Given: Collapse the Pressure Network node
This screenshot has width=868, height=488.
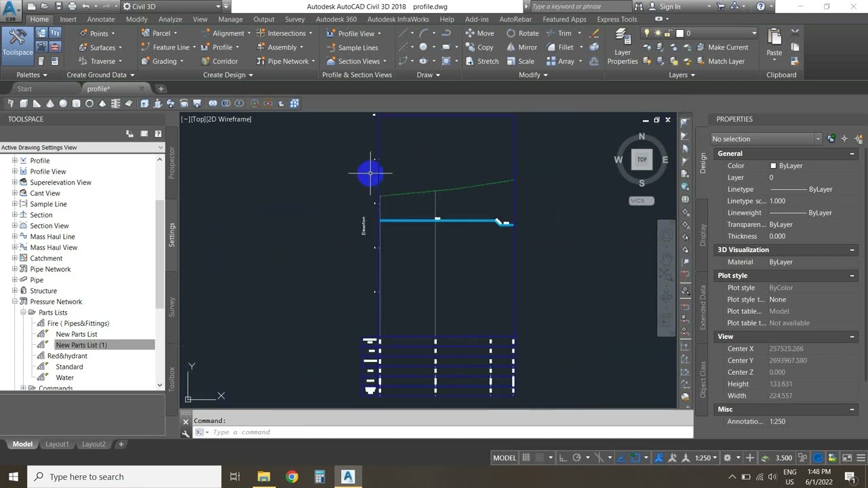Looking at the screenshot, I should [x=15, y=302].
